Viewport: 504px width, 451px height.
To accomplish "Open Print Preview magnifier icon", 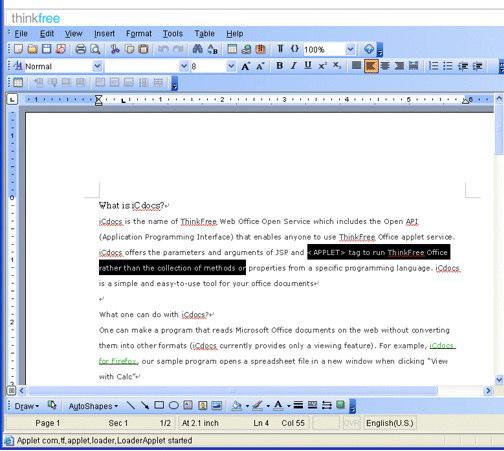I will pos(95,49).
